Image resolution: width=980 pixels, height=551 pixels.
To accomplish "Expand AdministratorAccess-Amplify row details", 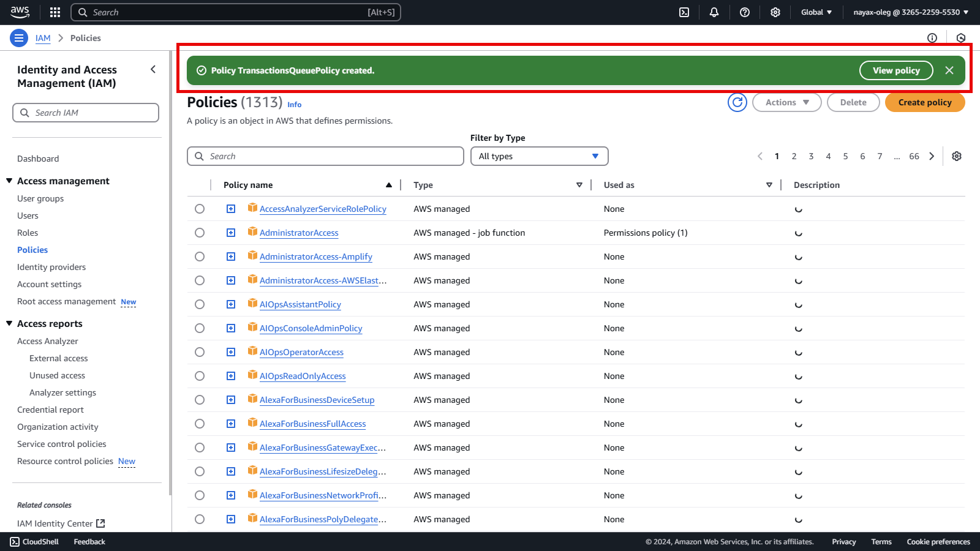I will [231, 257].
